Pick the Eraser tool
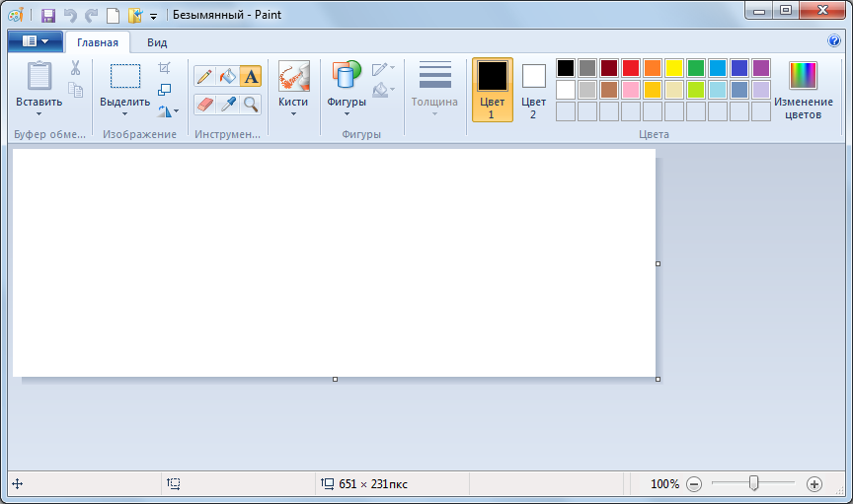The width and height of the screenshot is (853, 504). tap(204, 104)
